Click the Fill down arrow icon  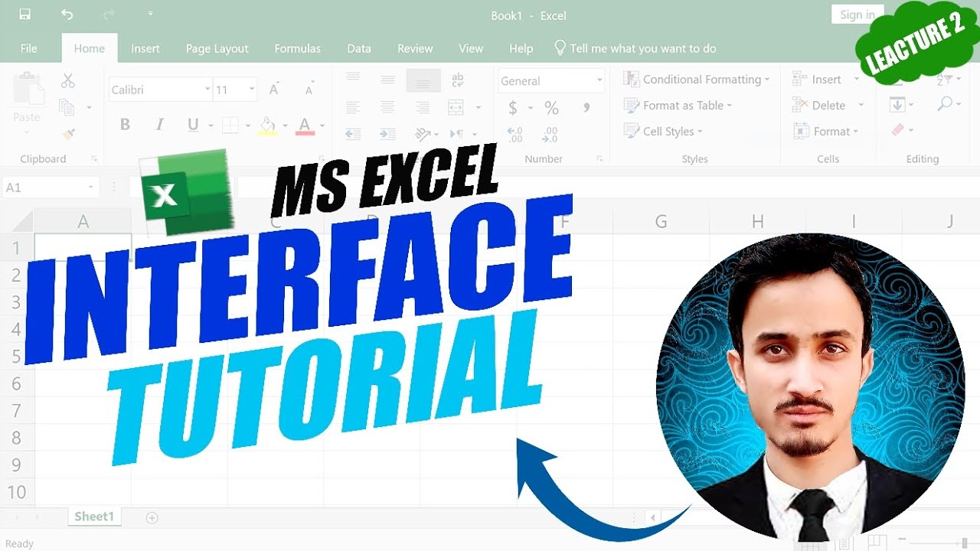coord(897,104)
